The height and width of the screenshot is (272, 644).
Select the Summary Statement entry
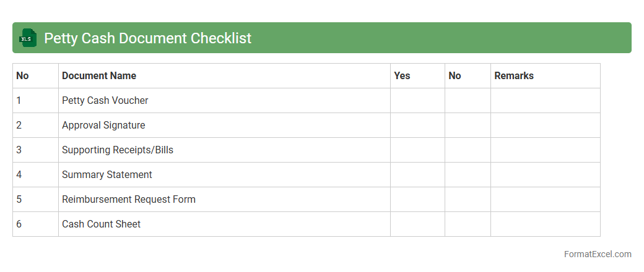coord(107,174)
